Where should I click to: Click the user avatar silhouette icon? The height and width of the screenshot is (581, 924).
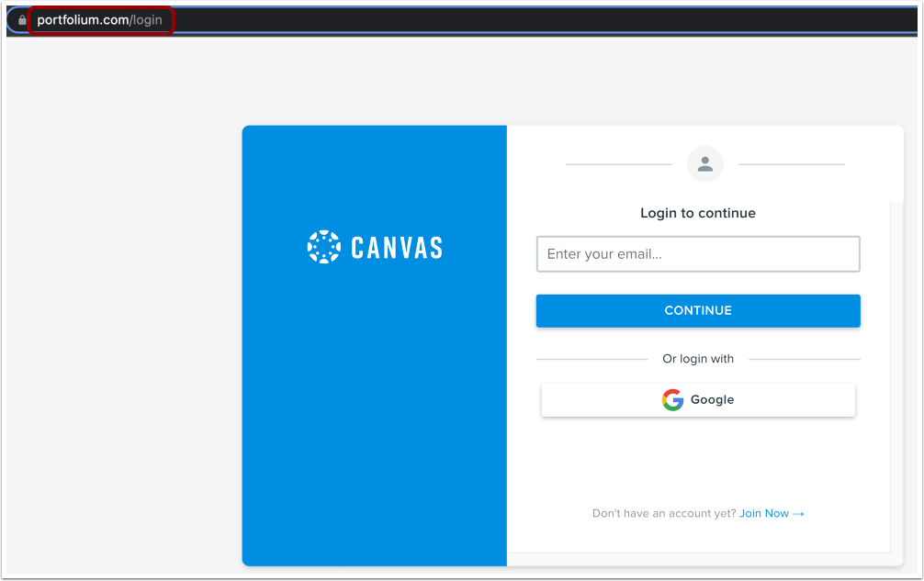click(704, 164)
